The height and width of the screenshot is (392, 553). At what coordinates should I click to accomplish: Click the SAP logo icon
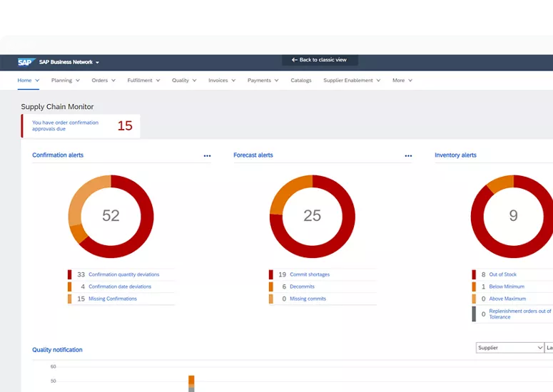point(27,62)
